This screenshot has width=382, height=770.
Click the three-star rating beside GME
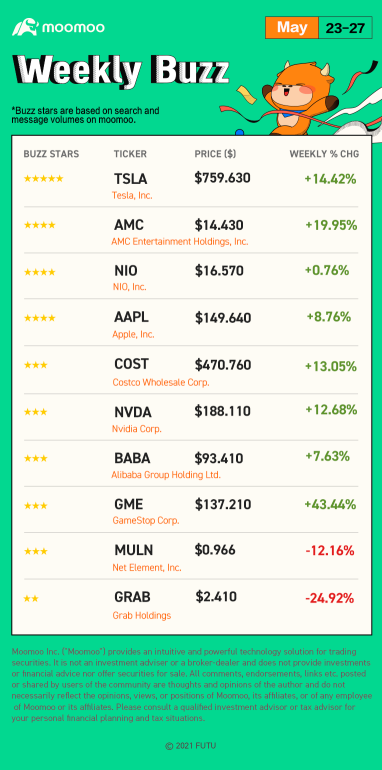pos(35,505)
